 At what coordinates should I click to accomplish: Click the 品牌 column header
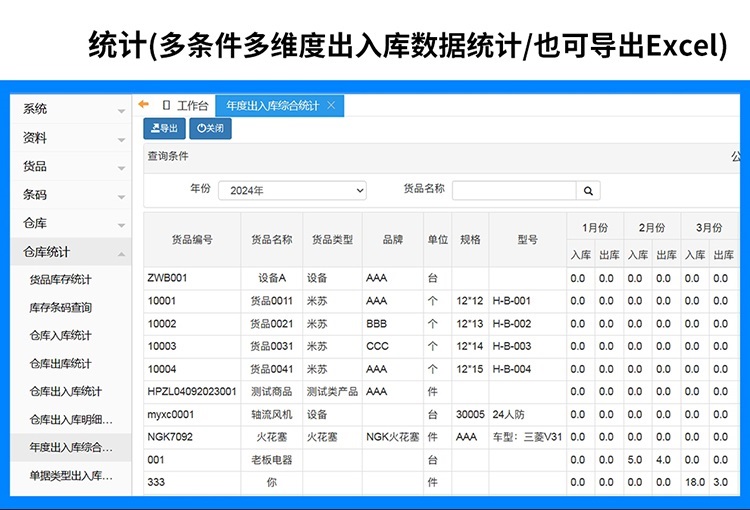point(393,240)
